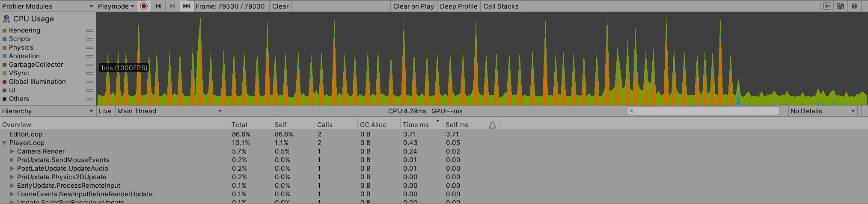868x204 pixels.
Task: Sort by the GC Alloc column header
Action: (x=379, y=125)
